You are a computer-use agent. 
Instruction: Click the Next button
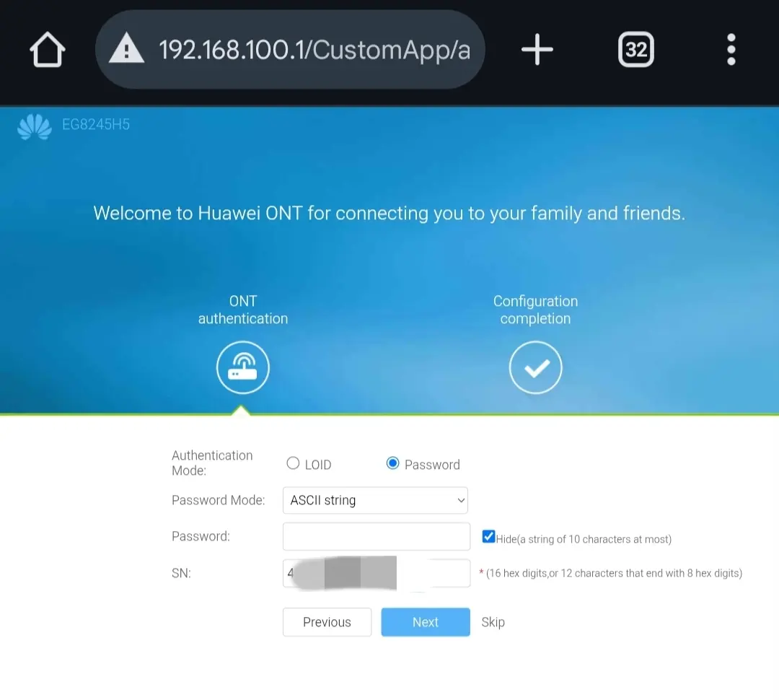tap(426, 622)
